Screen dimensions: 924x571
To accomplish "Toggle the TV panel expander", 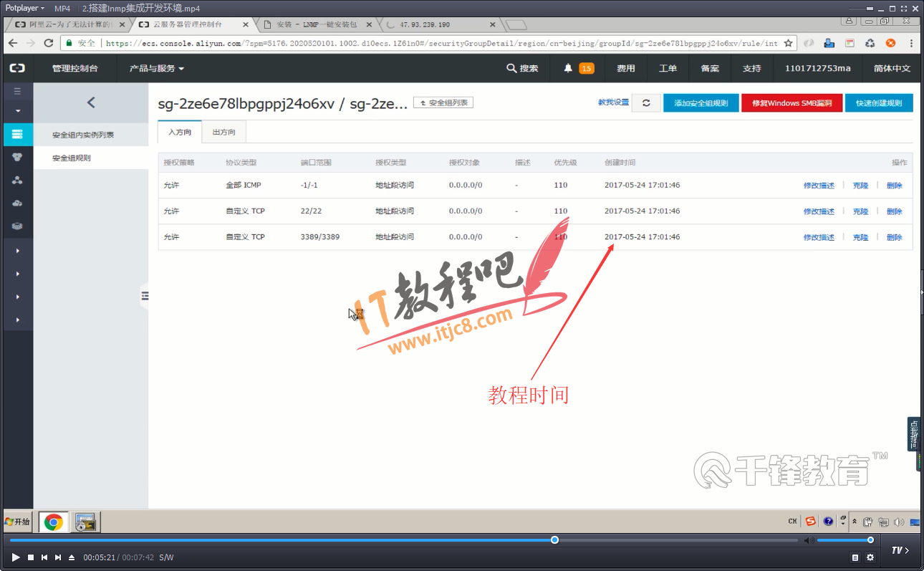I will (900, 550).
